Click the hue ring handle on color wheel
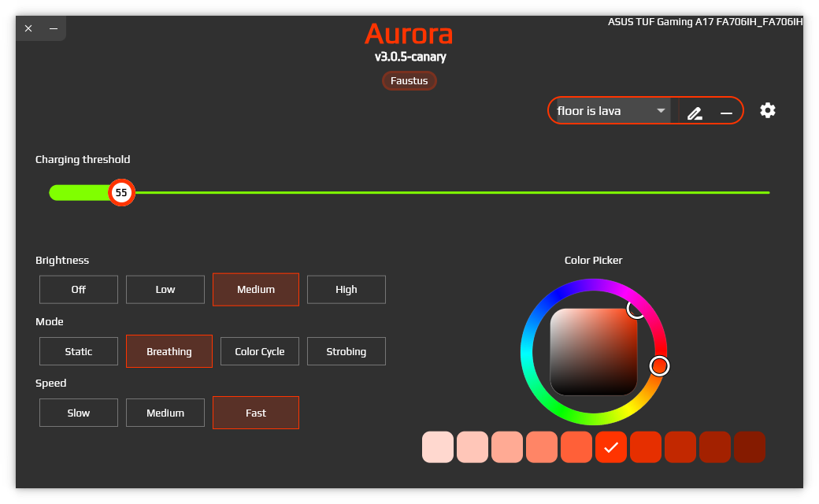 point(659,366)
